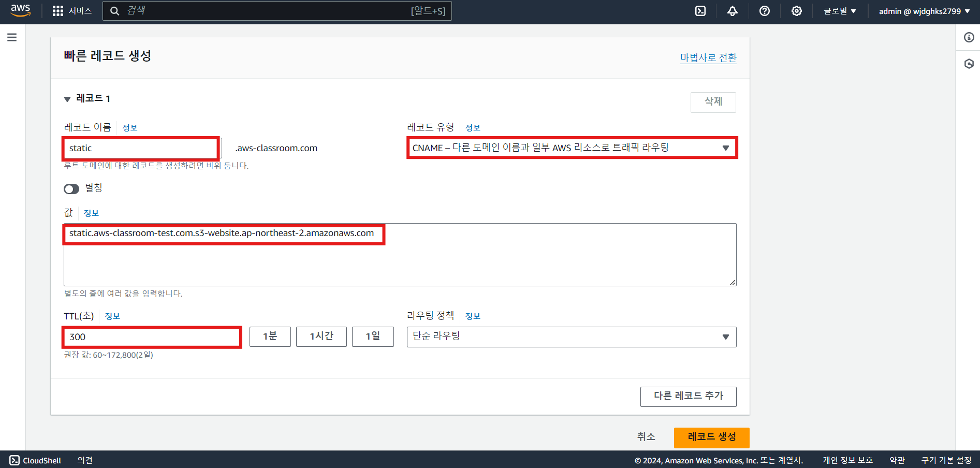Focus the 값 textarea with S3 endpoint
This screenshot has width=980, height=468.
400,255
